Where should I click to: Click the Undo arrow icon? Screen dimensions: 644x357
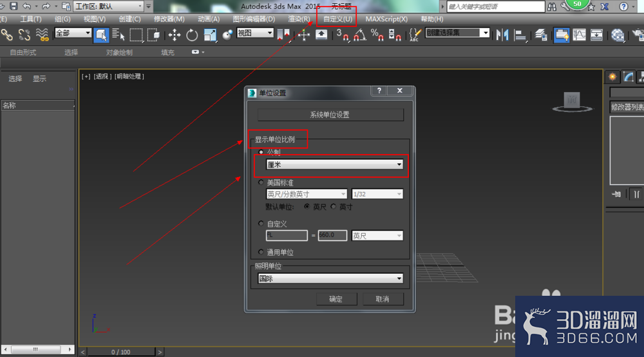[26, 6]
